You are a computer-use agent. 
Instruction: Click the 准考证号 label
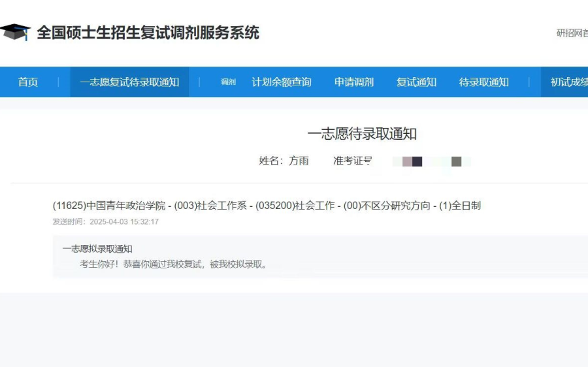(x=353, y=161)
